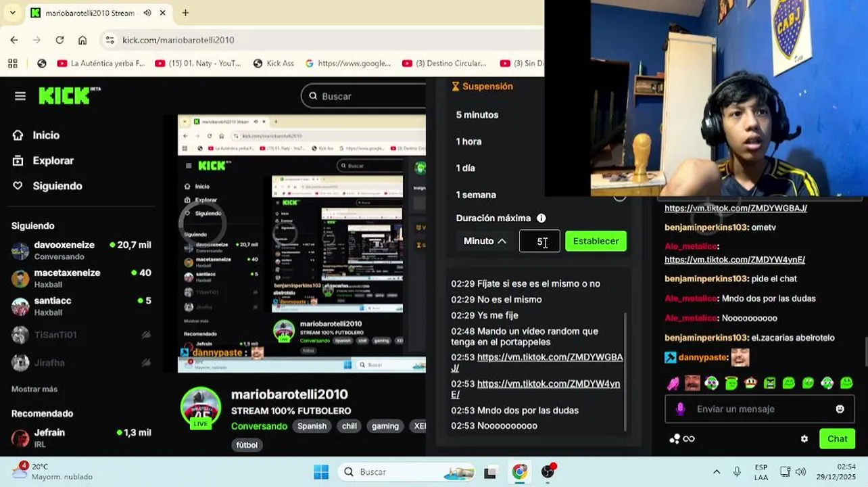Select the praying hands emote
Viewport: 868px width, 487px height.
click(x=673, y=384)
